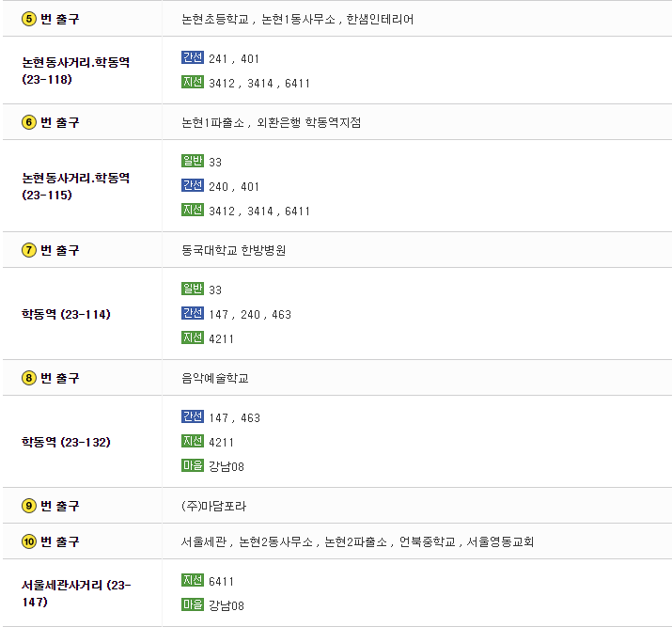This screenshot has height=627, width=672.
Task: Select bus number 241 at stop 23-118
Action: [218, 58]
